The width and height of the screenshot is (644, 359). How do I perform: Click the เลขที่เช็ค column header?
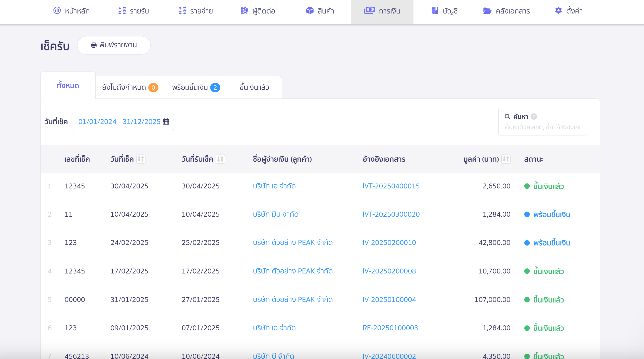[x=77, y=159]
